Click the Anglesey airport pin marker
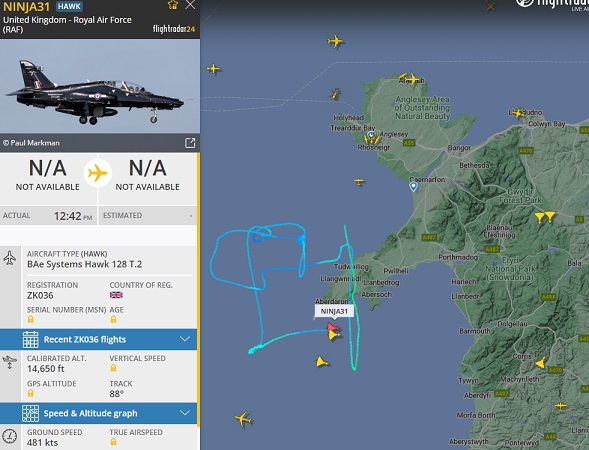Screen dimensions: 589x450 [371, 135]
